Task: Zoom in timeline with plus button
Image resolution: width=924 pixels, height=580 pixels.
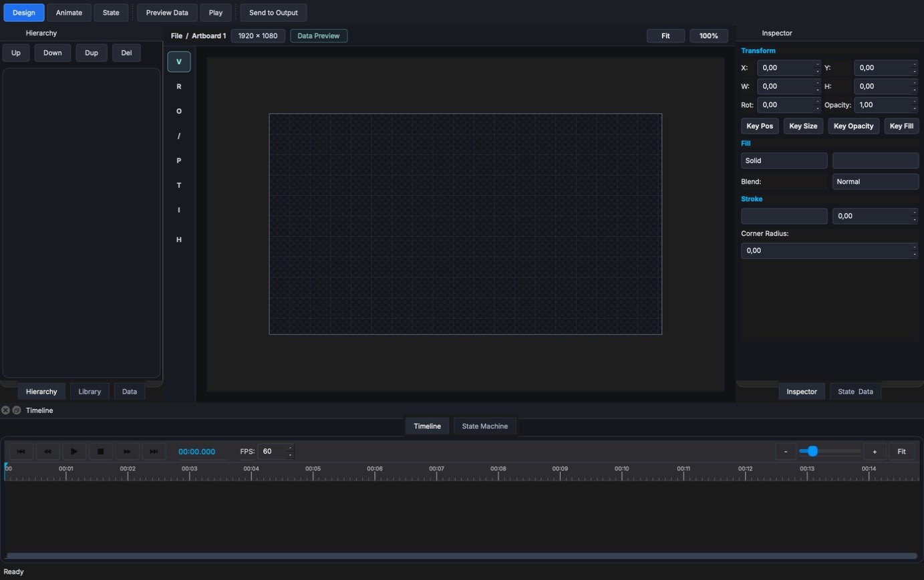Action: click(x=875, y=452)
